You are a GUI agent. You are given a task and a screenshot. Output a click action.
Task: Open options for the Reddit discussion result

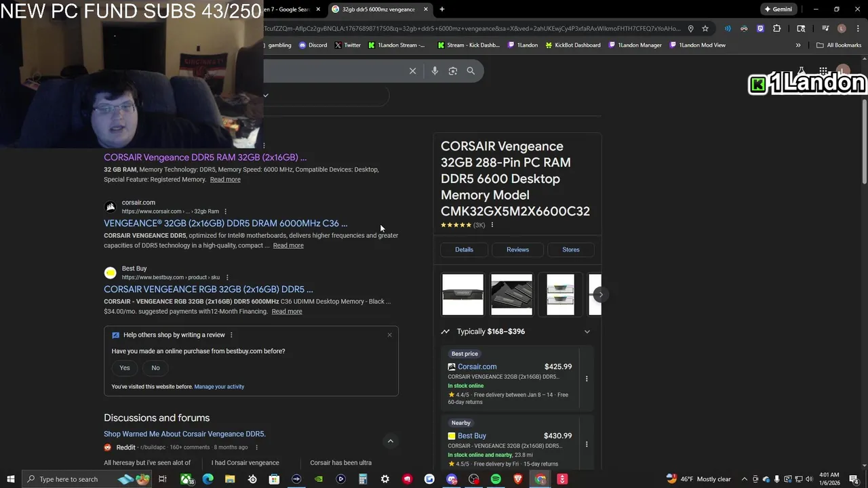[256, 447]
